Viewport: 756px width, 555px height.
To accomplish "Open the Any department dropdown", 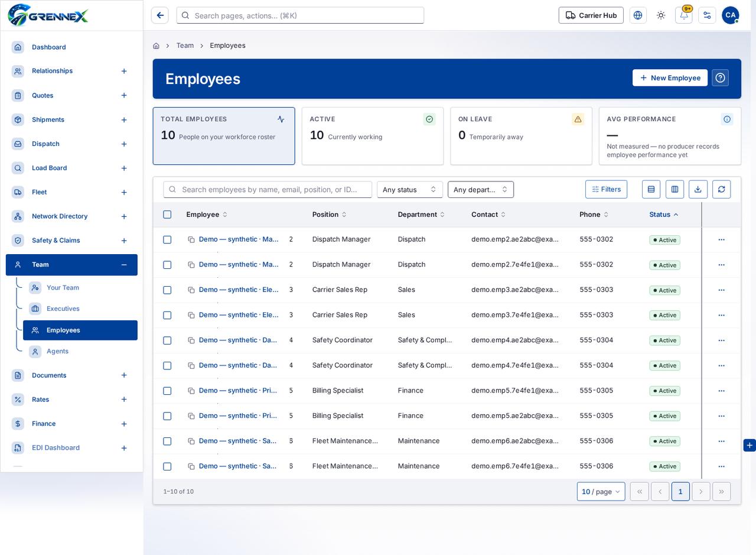I will click(x=481, y=189).
